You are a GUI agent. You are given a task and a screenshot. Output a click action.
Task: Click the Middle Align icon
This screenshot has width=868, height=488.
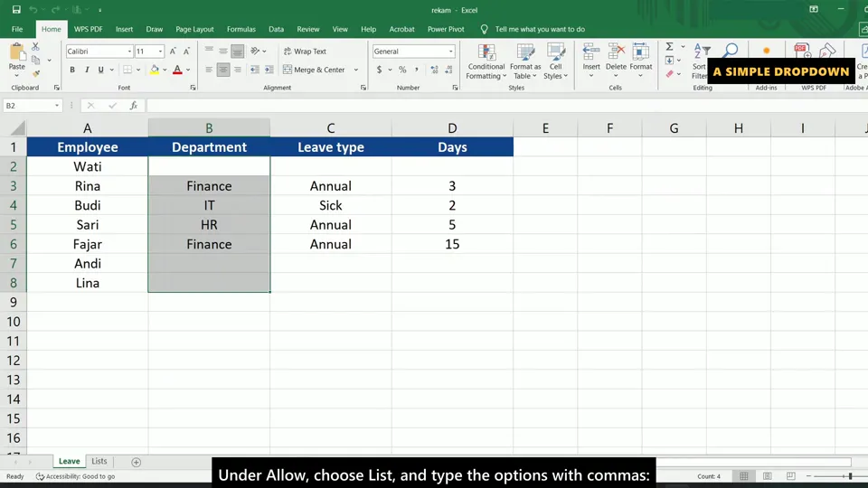pos(223,51)
